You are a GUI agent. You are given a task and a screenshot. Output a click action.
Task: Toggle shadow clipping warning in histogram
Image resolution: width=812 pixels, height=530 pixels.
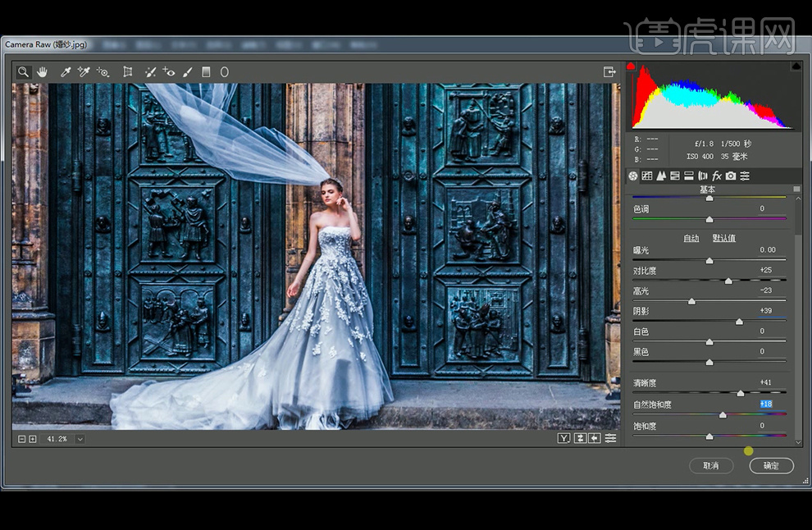pos(632,66)
